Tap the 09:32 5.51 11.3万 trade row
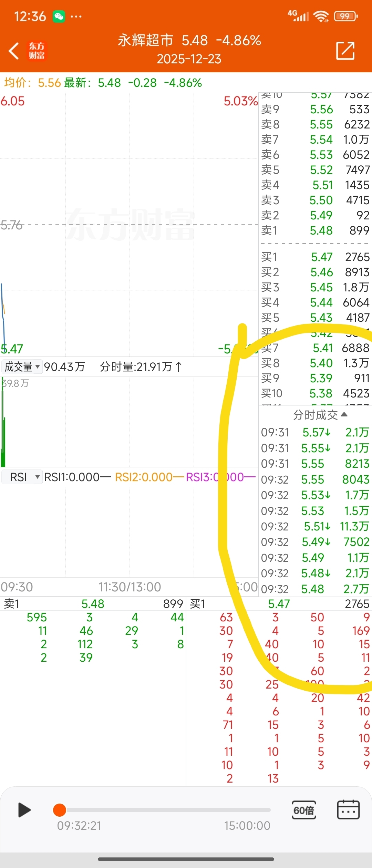 point(315,526)
